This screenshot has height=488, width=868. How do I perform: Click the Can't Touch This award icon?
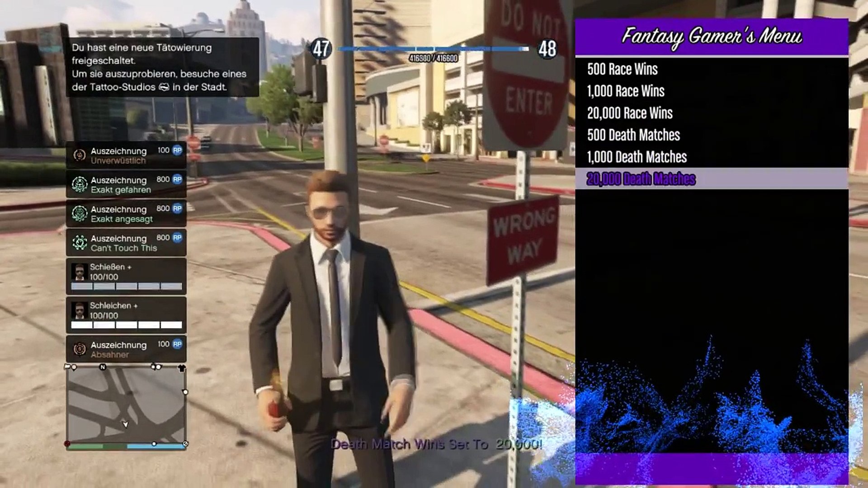pos(78,243)
